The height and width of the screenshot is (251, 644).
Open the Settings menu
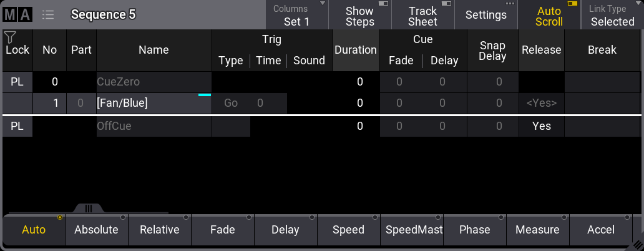(485, 15)
